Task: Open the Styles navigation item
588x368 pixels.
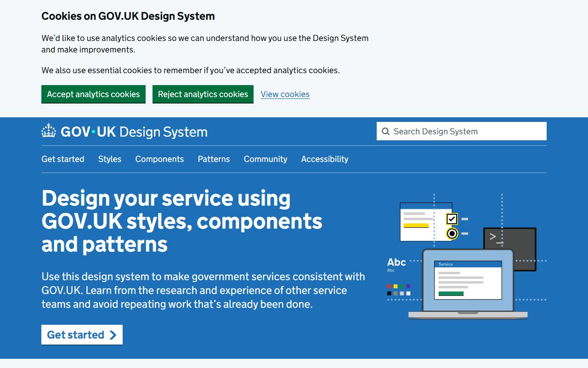Action: coord(109,159)
